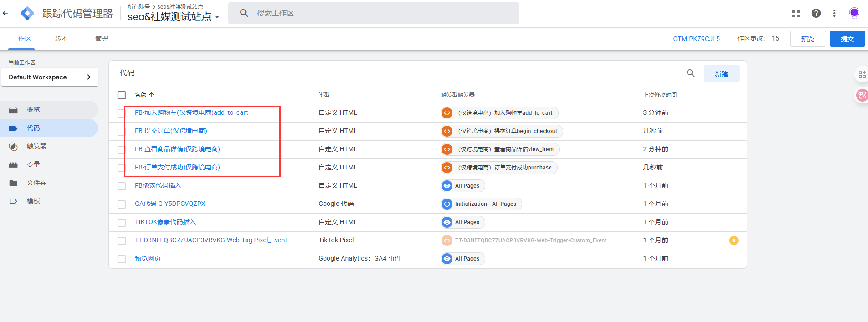
Task: Click the Initialization - All Pages trigger chip
Action: (481, 204)
